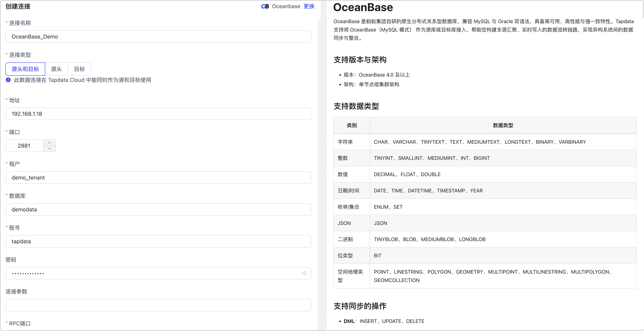Click the 支持数据类型 section heading
The height and width of the screenshot is (331, 644).
[x=356, y=106]
